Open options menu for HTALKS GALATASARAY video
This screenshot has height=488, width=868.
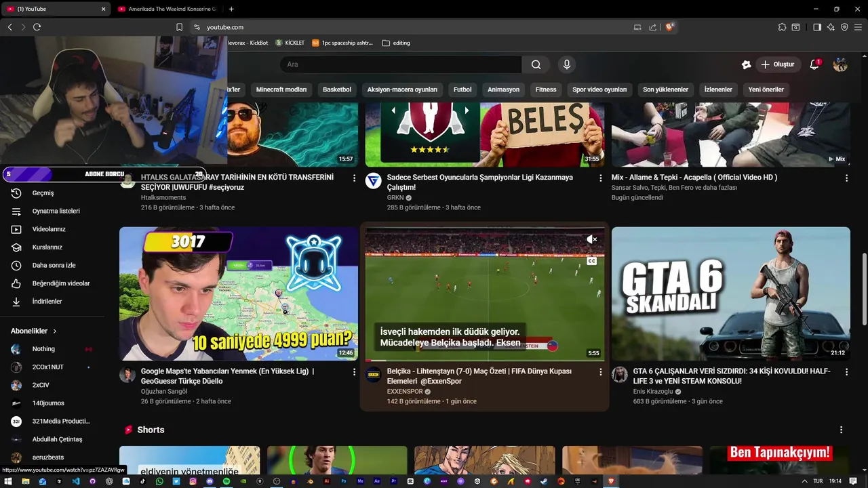[x=354, y=178]
